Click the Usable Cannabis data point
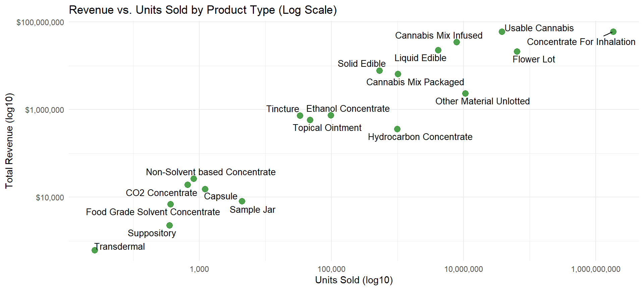The image size is (644, 290). 502,32
